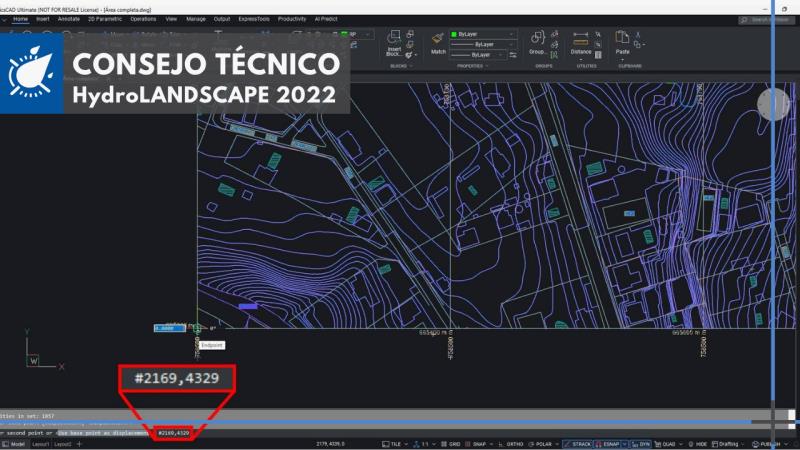Click the view navigation compass circle
The height and width of the screenshot is (450, 800).
coord(773,104)
